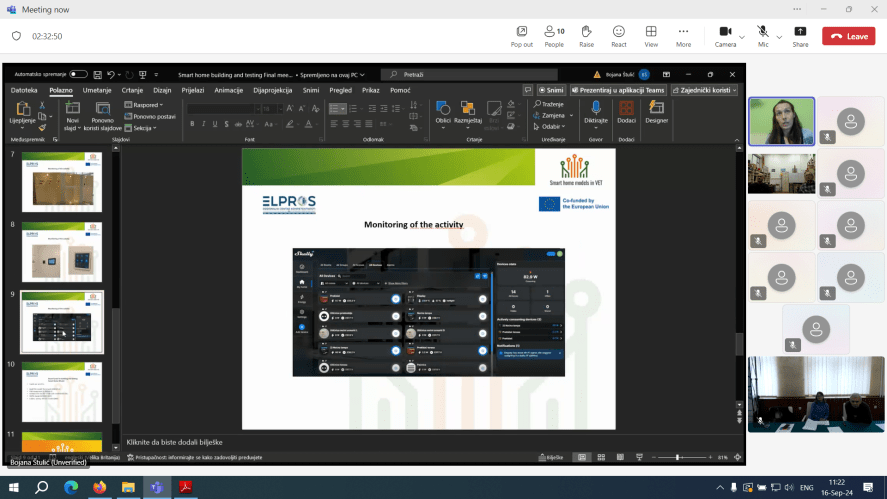Switch to slide sorter view icon
Image resolution: width=887 pixels, height=499 pixels.
coord(601,457)
